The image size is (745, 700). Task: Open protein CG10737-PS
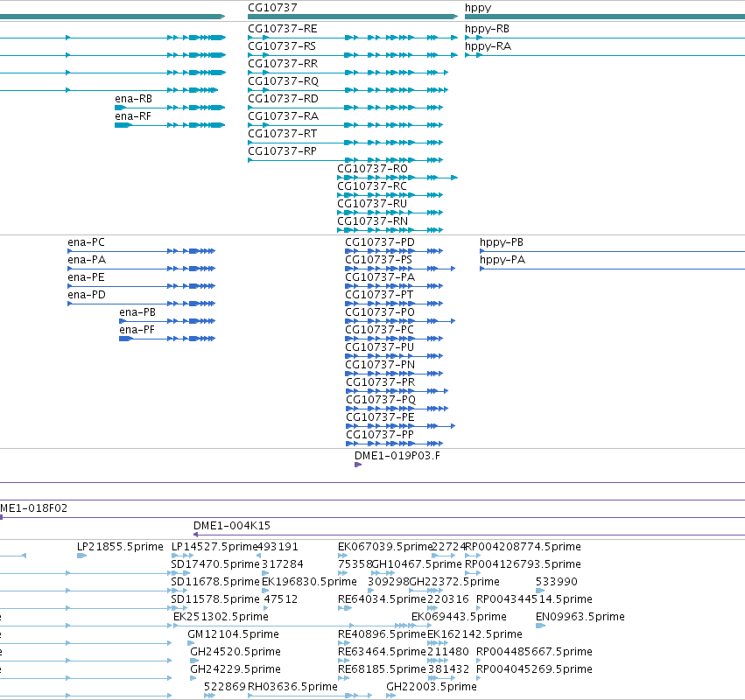(x=379, y=260)
